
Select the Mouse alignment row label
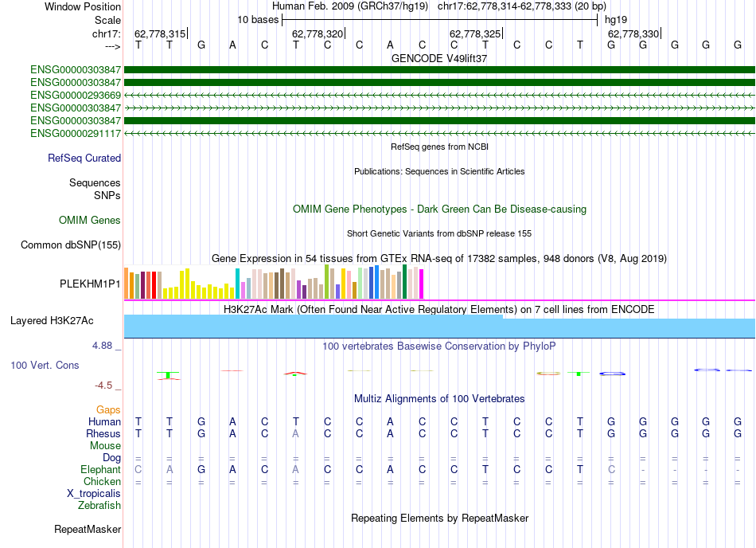(x=105, y=446)
